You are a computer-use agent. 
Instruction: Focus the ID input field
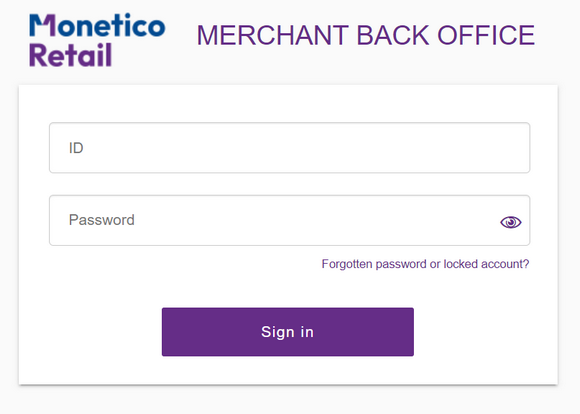[x=290, y=148]
